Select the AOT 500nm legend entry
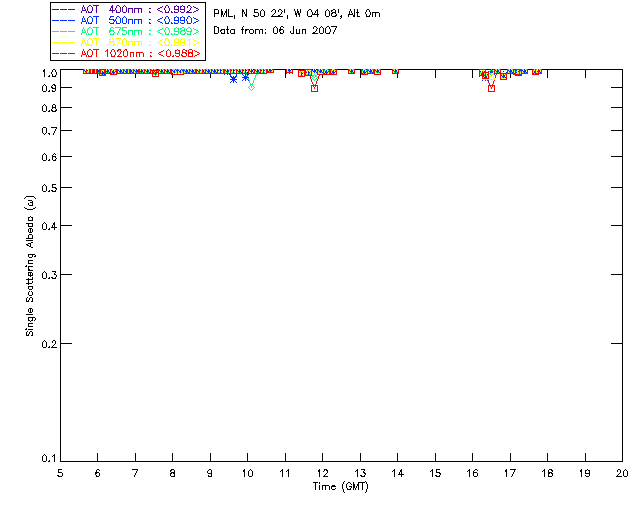This screenshot has width=640, height=512. (126, 20)
